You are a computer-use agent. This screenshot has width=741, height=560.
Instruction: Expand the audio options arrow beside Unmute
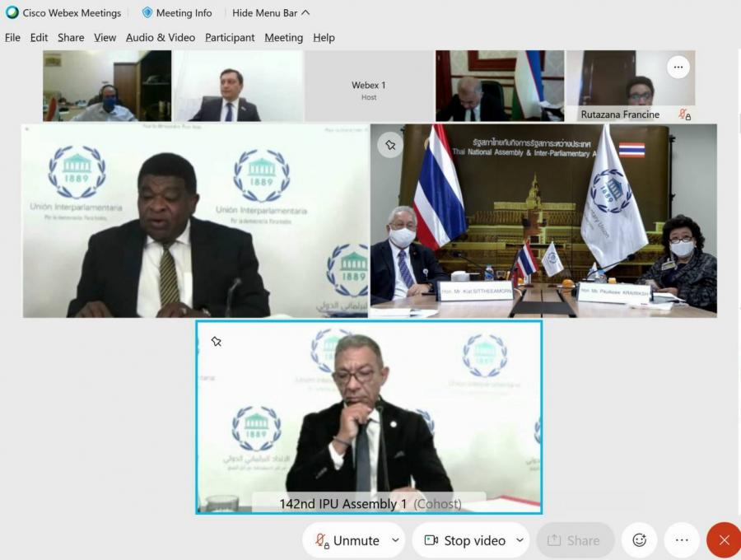[395, 540]
